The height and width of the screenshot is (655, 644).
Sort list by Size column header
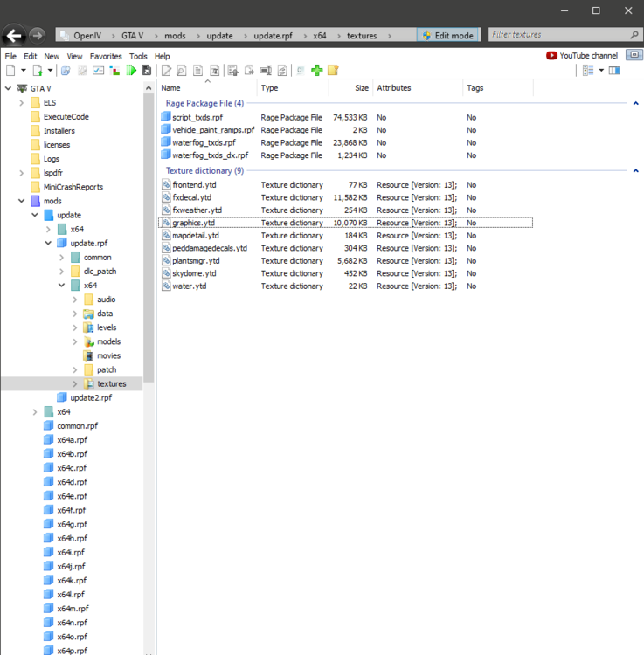pyautogui.click(x=351, y=87)
